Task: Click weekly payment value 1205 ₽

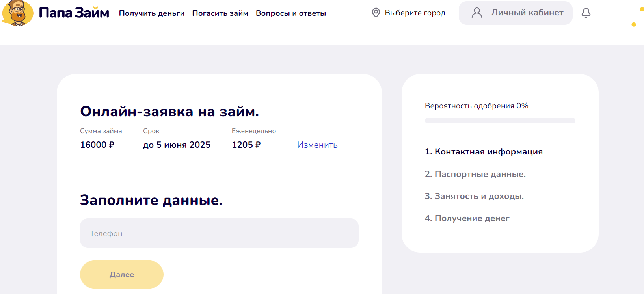Action: coord(246,145)
